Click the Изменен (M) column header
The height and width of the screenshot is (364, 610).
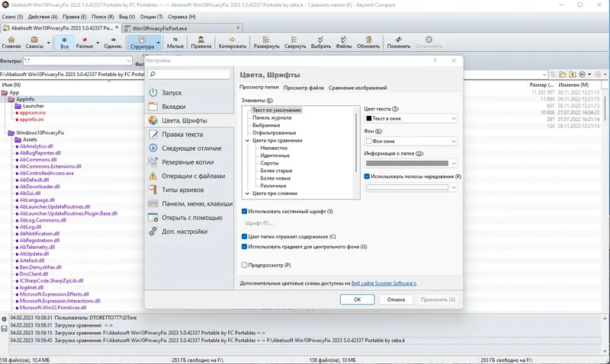[573, 85]
